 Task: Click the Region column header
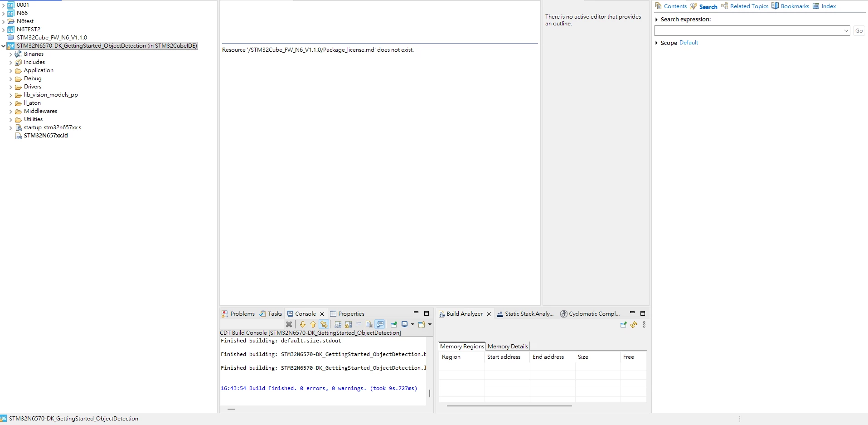[x=461, y=357]
